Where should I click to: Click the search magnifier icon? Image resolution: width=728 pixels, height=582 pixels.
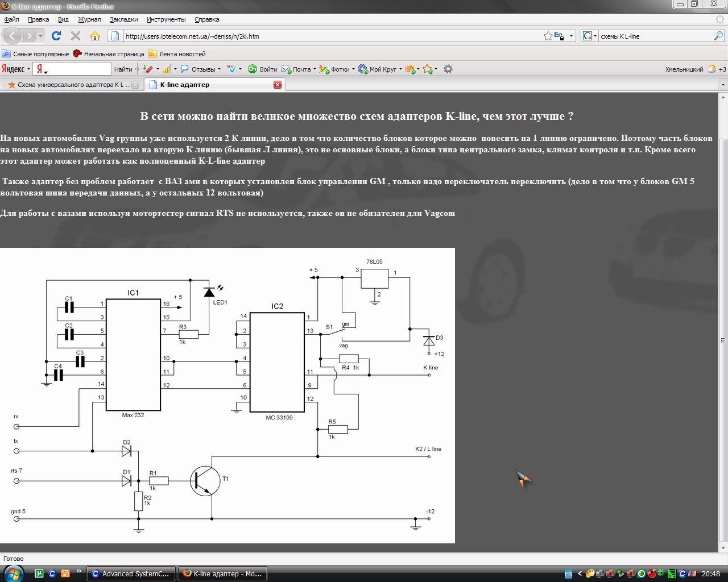[x=718, y=36]
